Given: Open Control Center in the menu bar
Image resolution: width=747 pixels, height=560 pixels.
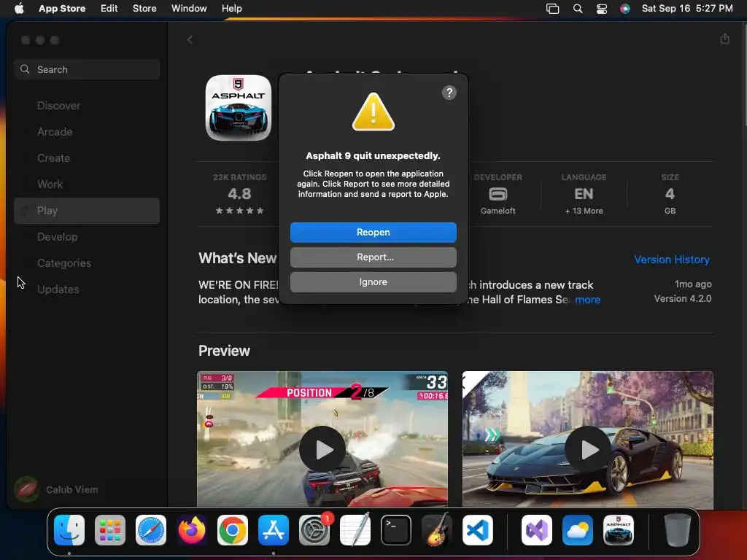Looking at the screenshot, I should (x=602, y=9).
